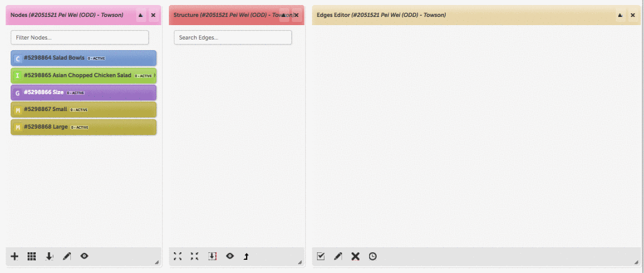Collapse the Edges Editor panel with triangle
Screen dimensions: 644x273
[x=620, y=15]
